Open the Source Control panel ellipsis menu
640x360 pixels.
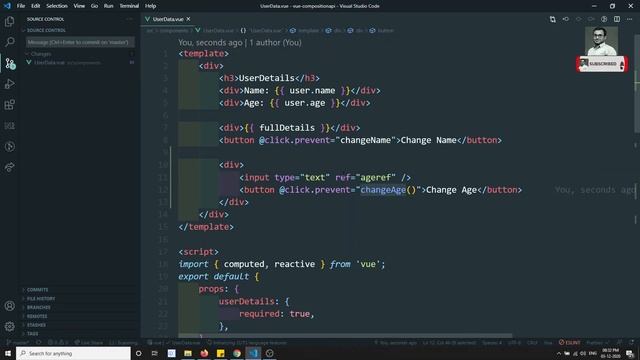pyautogui.click(x=129, y=19)
